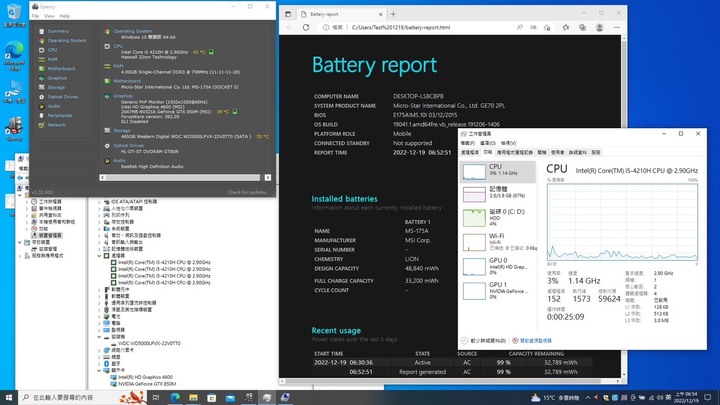This screenshot has height=405, width=720.
Task: Switch to 服務 tab in Task Manager
Action: (x=596, y=152)
